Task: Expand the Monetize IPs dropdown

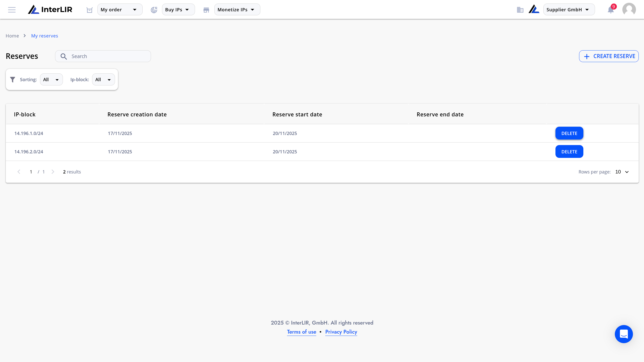Action: point(237,10)
